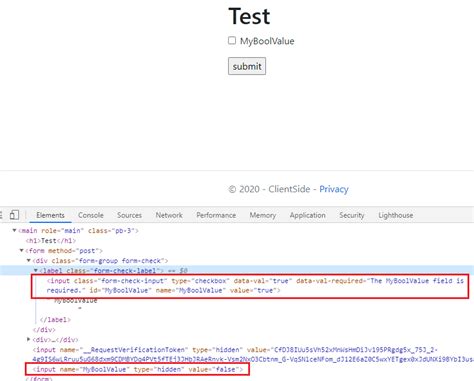Click the Test page heading
474x381 pixels.
point(249,16)
